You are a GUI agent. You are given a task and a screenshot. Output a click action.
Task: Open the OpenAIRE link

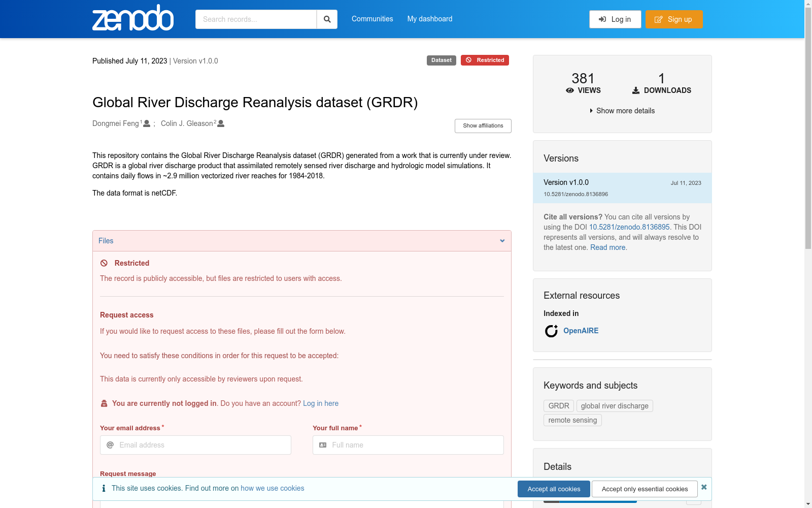point(581,331)
